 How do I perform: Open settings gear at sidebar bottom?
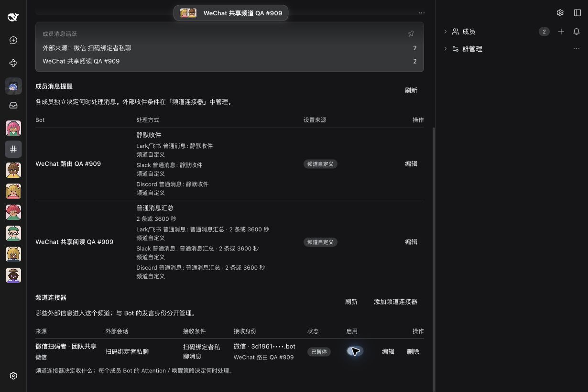point(13,376)
